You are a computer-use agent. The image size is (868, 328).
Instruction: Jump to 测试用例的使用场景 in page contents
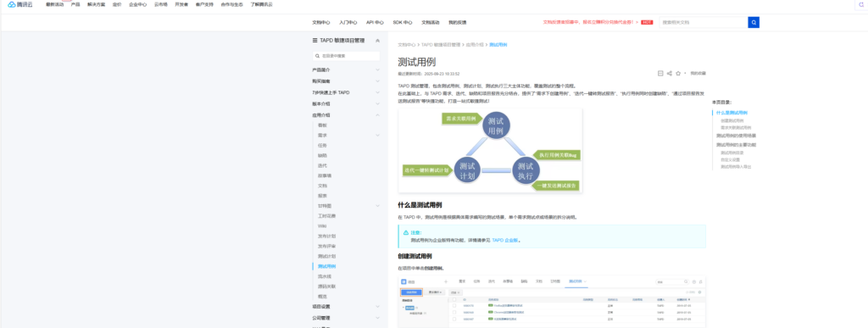click(x=737, y=136)
